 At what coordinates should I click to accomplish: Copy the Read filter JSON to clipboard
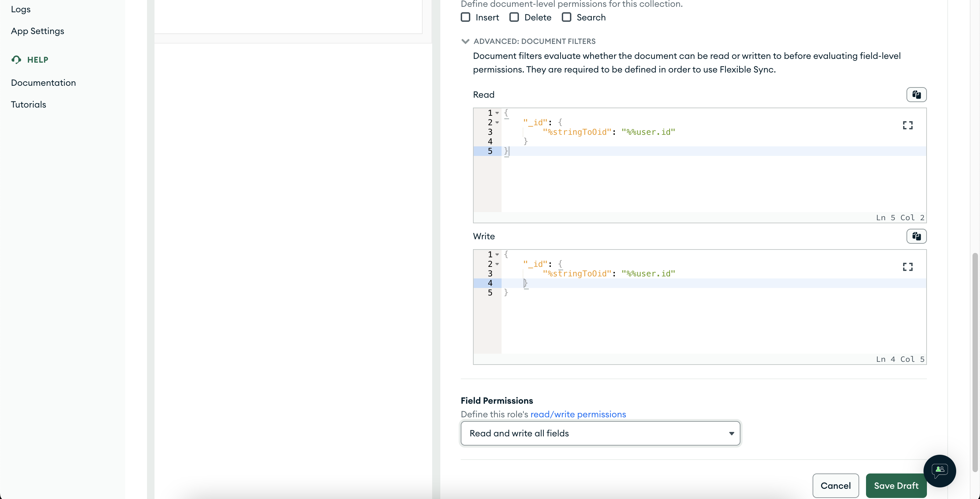916,94
